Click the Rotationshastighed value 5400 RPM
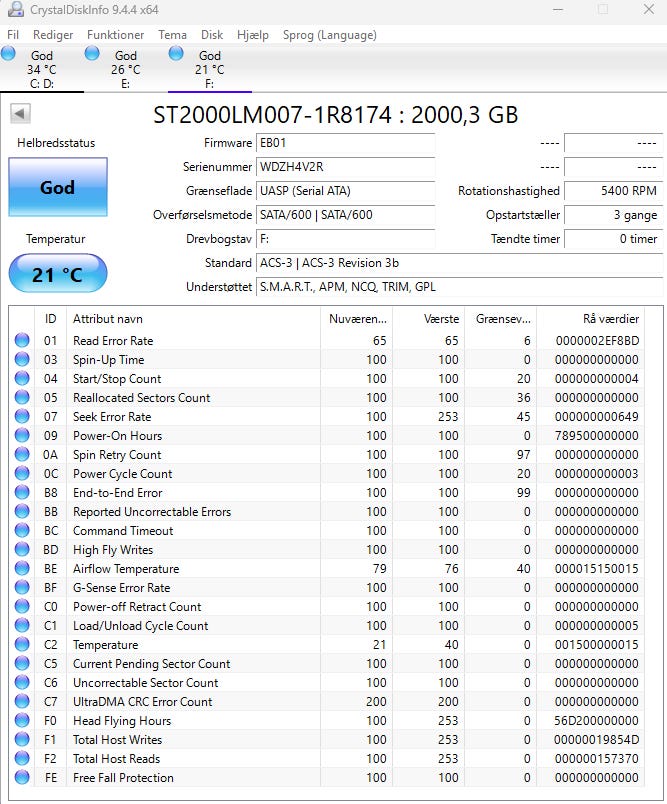This screenshot has height=804, width=667. 614,191
